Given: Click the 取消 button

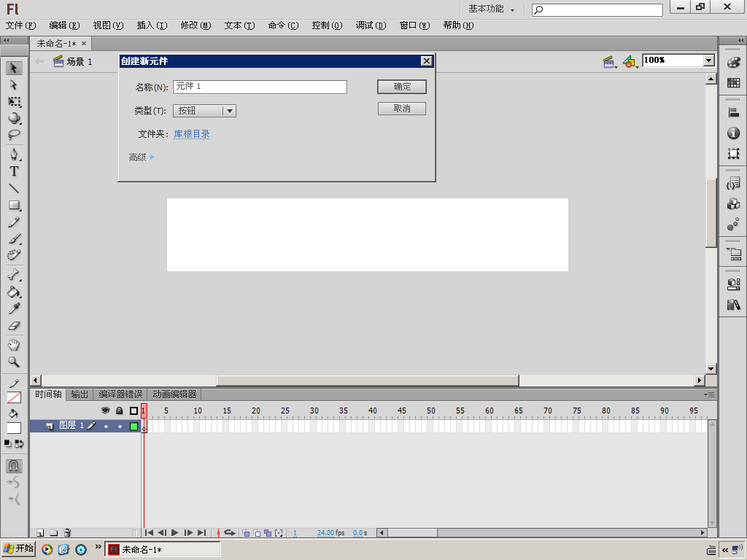Looking at the screenshot, I should [x=402, y=109].
